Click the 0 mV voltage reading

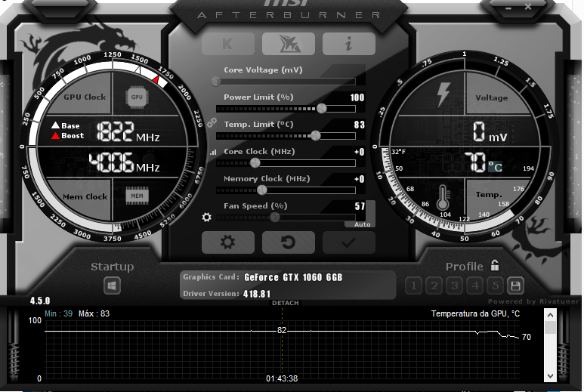tap(490, 132)
